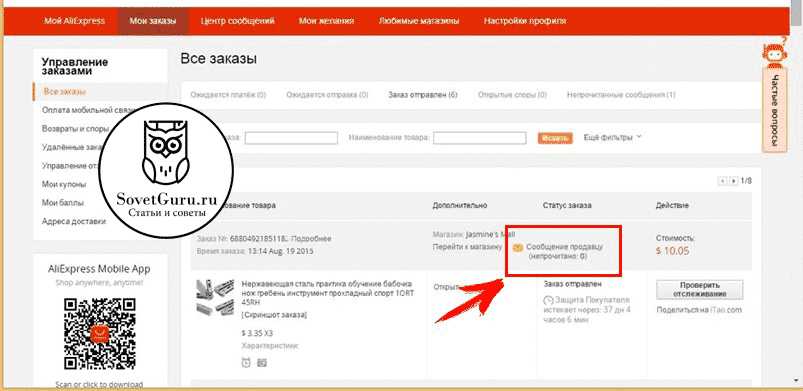Click the Заказ отправлен status text

coord(572,283)
